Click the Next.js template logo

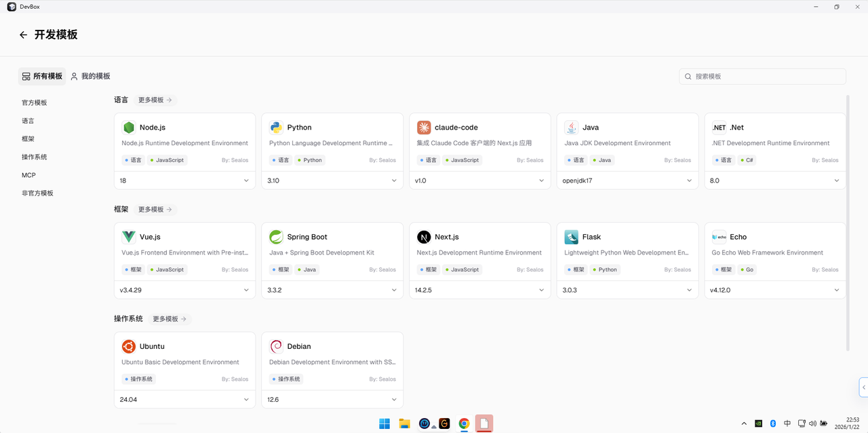point(424,237)
